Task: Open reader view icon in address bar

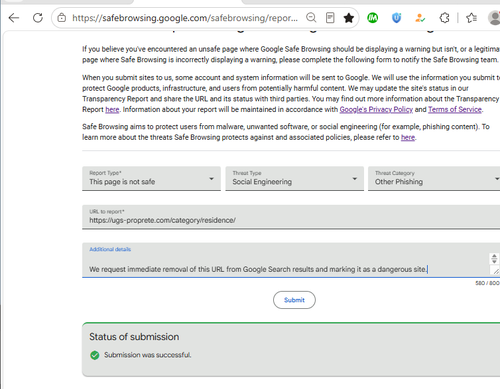Action: coord(330,18)
